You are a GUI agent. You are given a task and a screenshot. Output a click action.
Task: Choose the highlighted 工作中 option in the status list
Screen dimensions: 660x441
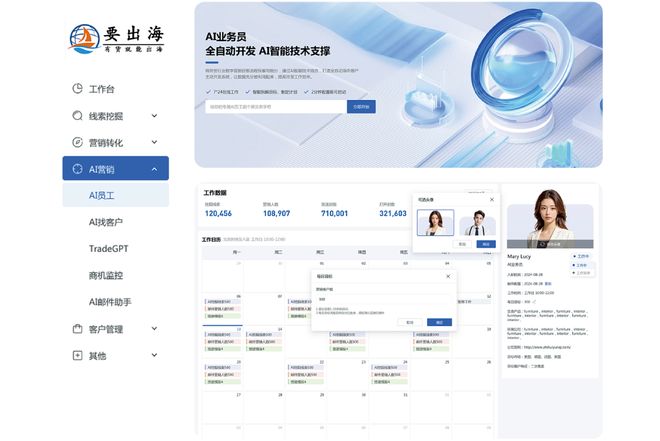click(x=581, y=265)
